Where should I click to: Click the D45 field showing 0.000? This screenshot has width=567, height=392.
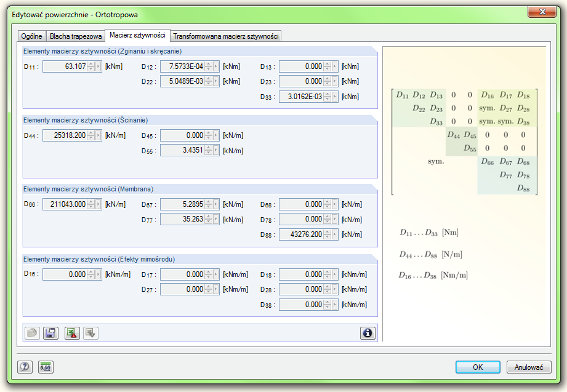(183, 135)
